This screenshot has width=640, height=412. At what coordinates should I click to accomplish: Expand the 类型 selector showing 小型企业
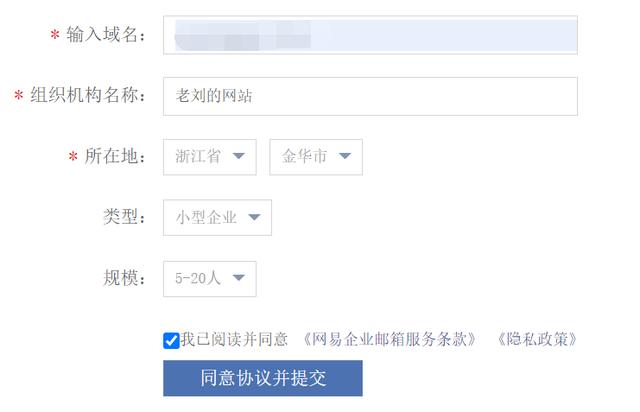(x=217, y=218)
